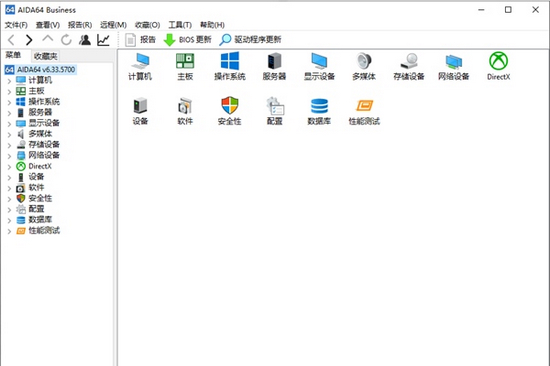Open the 文件(F) menu
Viewport: 550px width, 366px height.
16,25
